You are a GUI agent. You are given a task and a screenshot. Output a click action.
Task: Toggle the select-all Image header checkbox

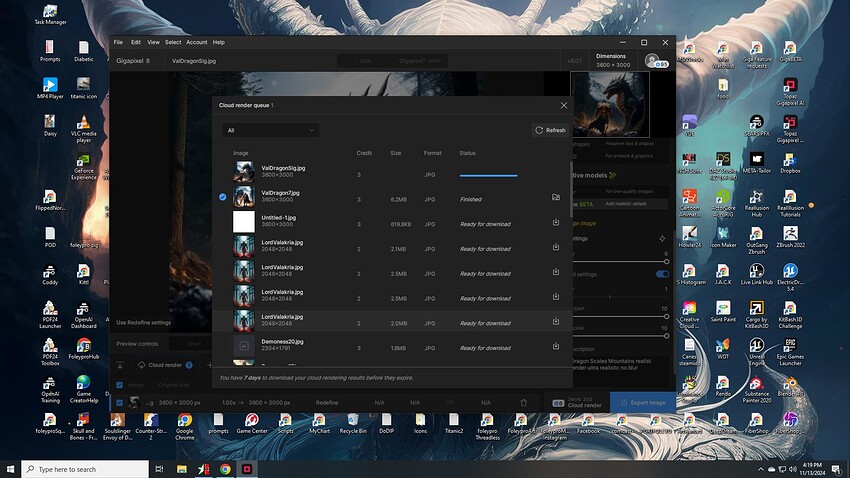pos(120,385)
